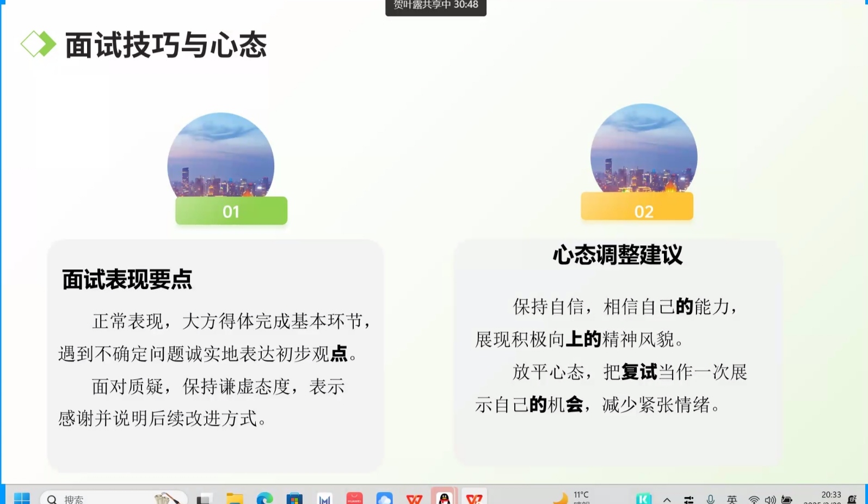Switch to the QQ penguin app
Viewport: 868px width, 504px height.
click(x=445, y=497)
